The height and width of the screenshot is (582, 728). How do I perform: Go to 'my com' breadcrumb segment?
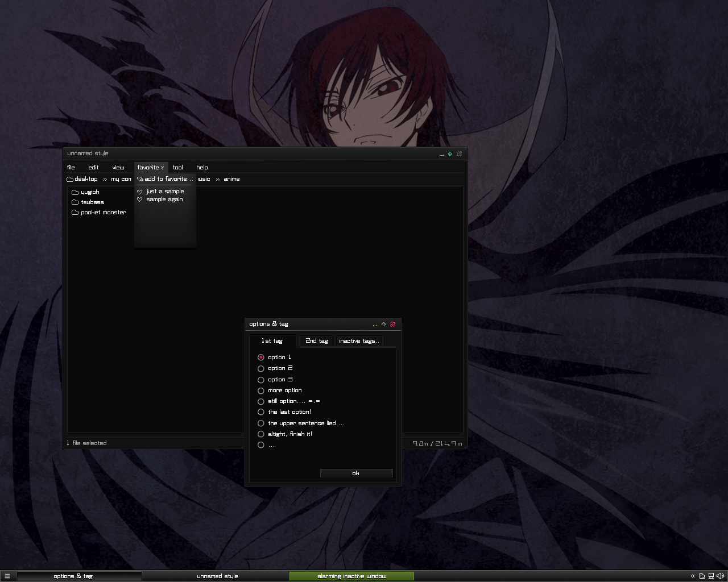pos(121,179)
